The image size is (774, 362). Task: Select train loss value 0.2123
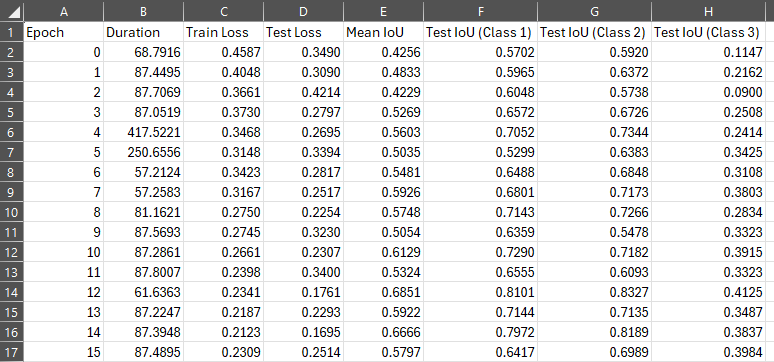pyautogui.click(x=223, y=332)
